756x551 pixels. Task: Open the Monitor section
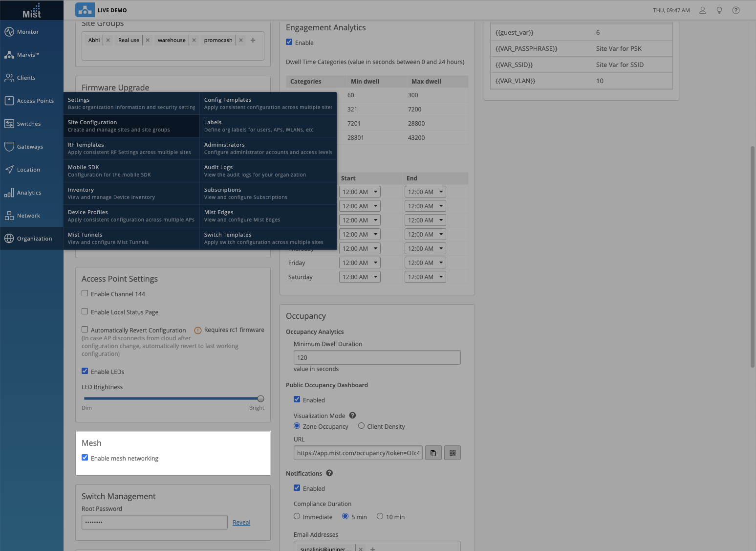pyautogui.click(x=32, y=32)
